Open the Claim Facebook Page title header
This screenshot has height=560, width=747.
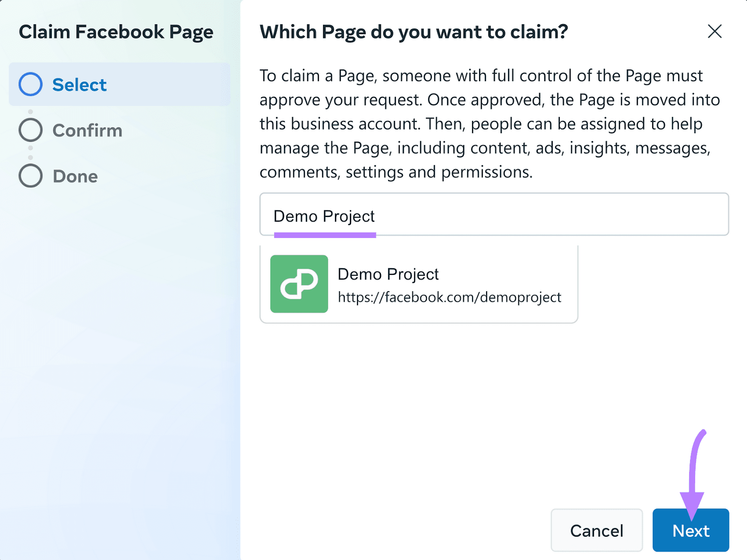(x=116, y=32)
